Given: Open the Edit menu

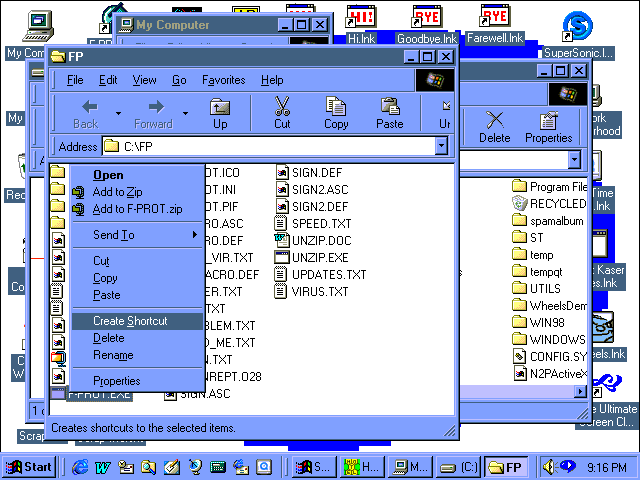Looking at the screenshot, I should 108,80.
